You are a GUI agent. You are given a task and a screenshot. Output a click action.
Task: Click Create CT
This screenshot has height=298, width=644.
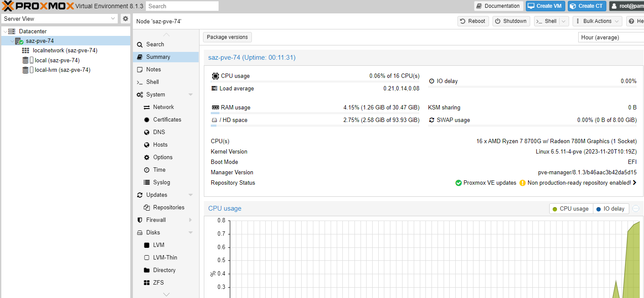[586, 6]
